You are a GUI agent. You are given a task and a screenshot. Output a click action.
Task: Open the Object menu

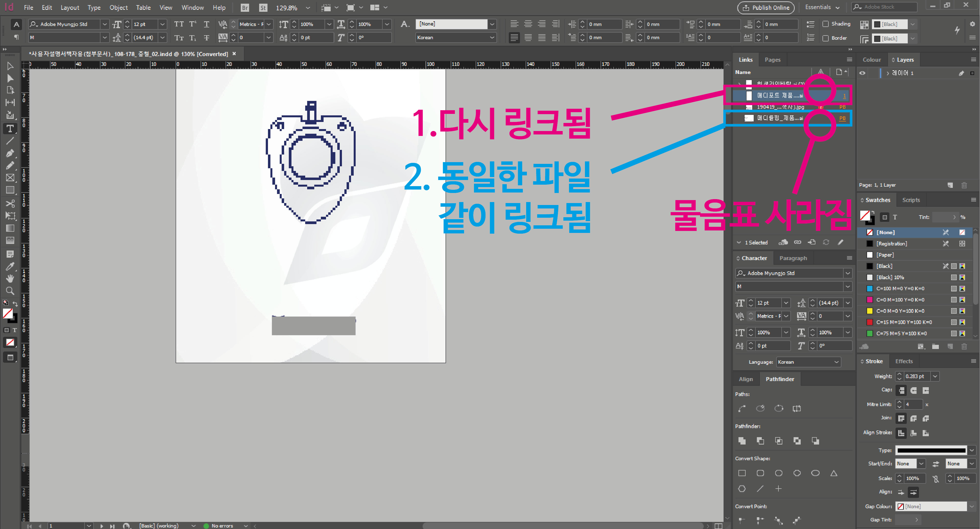coord(119,8)
